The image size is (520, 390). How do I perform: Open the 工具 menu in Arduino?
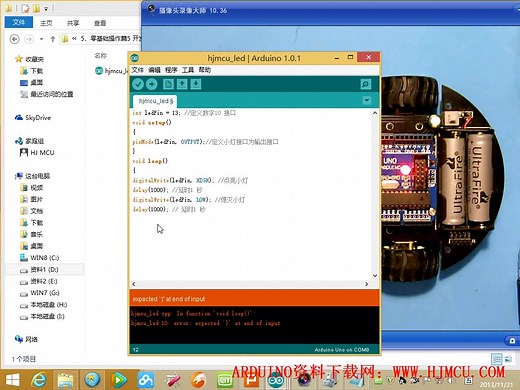point(188,70)
